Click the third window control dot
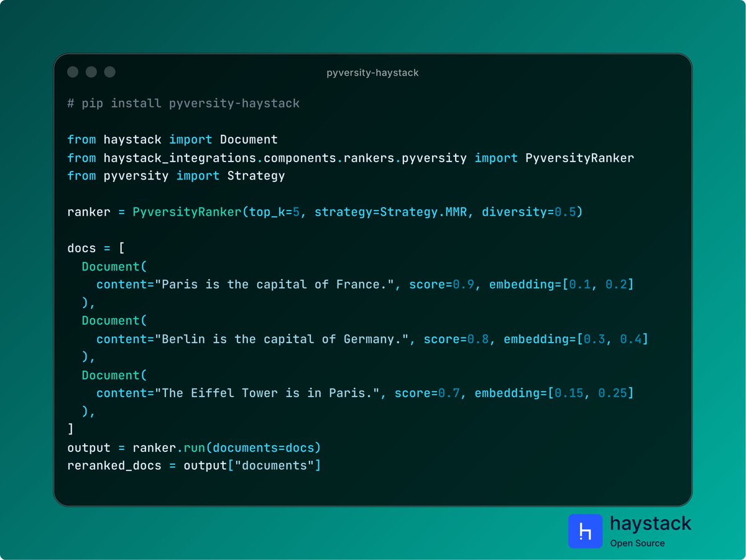 [110, 72]
